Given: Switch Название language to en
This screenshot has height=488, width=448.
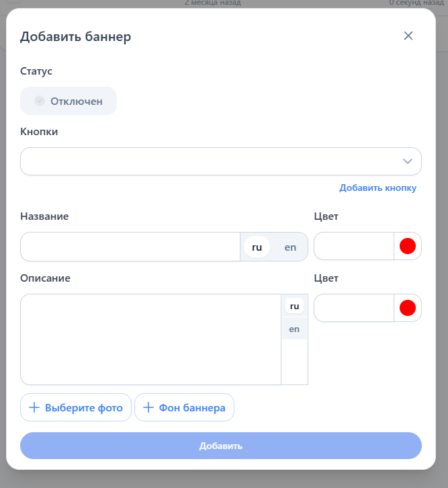Looking at the screenshot, I should [290, 247].
